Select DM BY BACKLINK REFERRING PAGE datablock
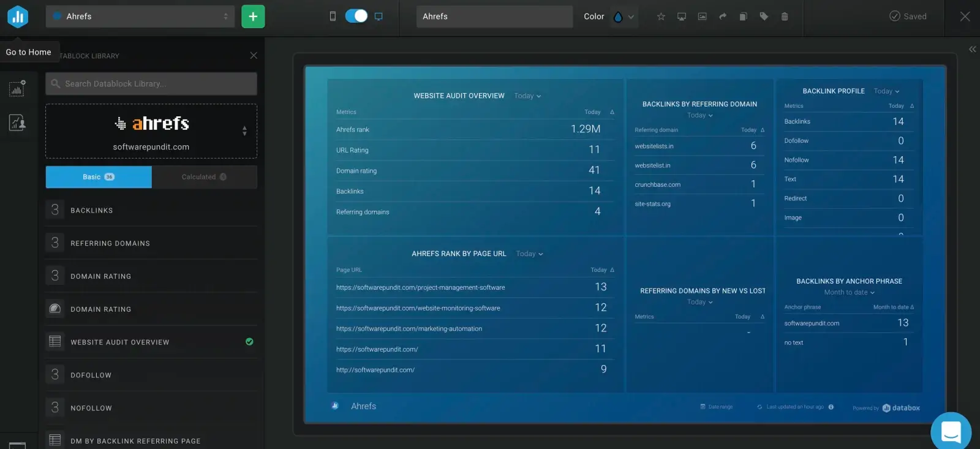The height and width of the screenshot is (449, 980). point(151,440)
